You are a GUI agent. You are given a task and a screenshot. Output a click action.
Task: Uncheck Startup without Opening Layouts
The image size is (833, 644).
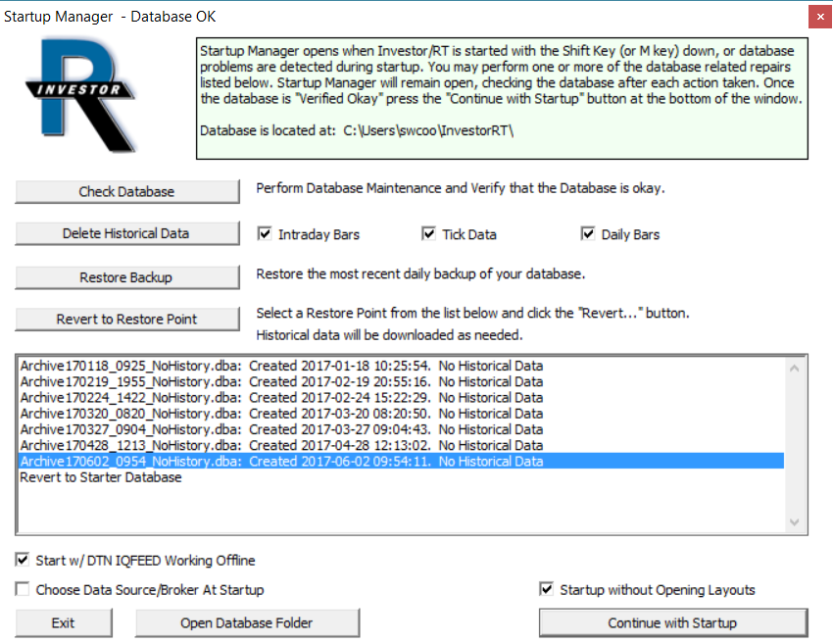pos(546,589)
